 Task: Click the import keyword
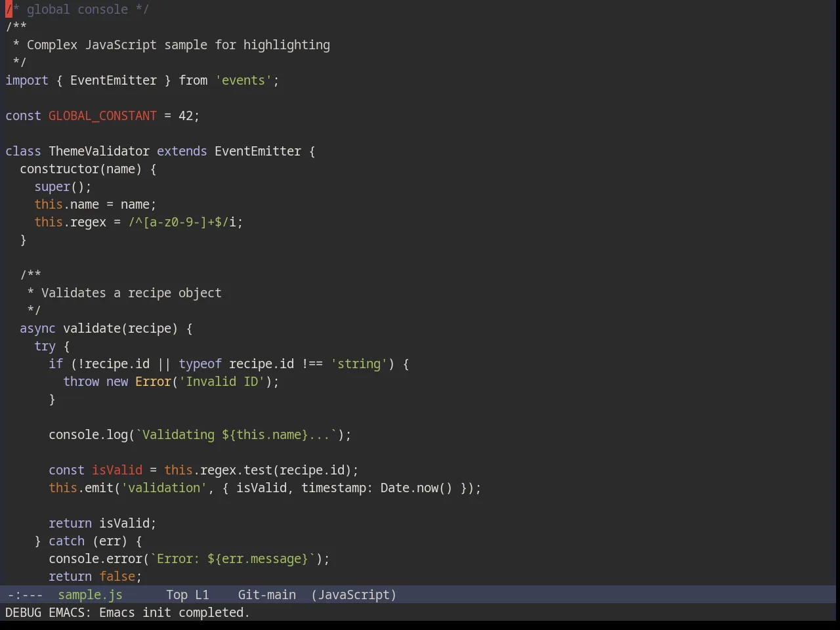tap(27, 80)
